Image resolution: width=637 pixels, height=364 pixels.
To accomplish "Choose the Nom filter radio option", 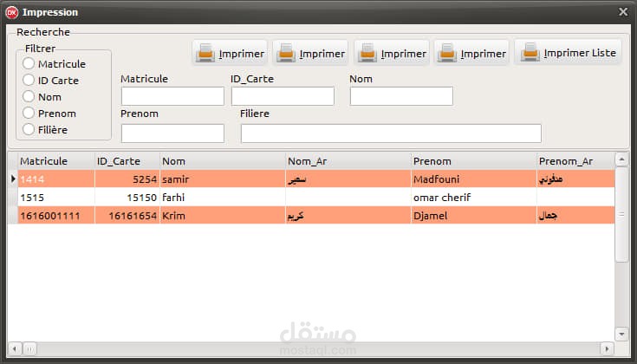I will coord(29,96).
